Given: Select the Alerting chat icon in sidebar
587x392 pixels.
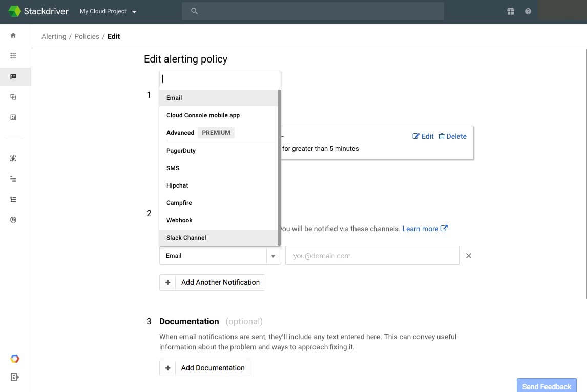Looking at the screenshot, I should pos(13,76).
